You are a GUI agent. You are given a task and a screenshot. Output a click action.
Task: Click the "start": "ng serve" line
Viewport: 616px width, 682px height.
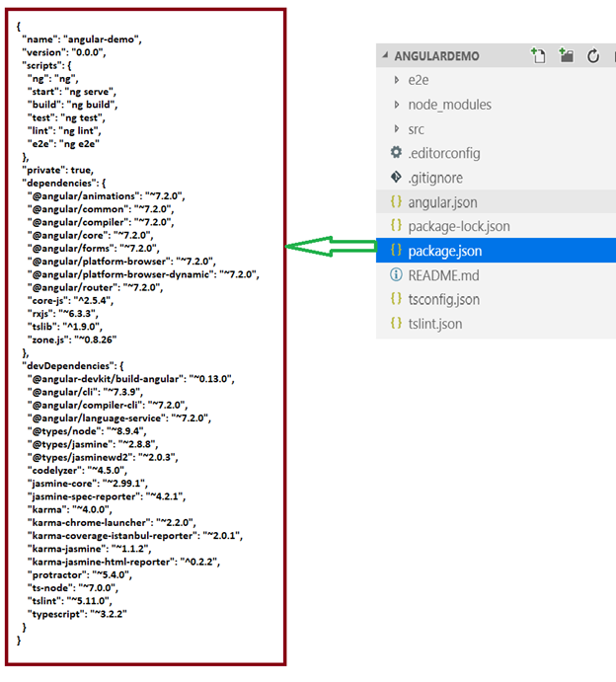point(72,92)
